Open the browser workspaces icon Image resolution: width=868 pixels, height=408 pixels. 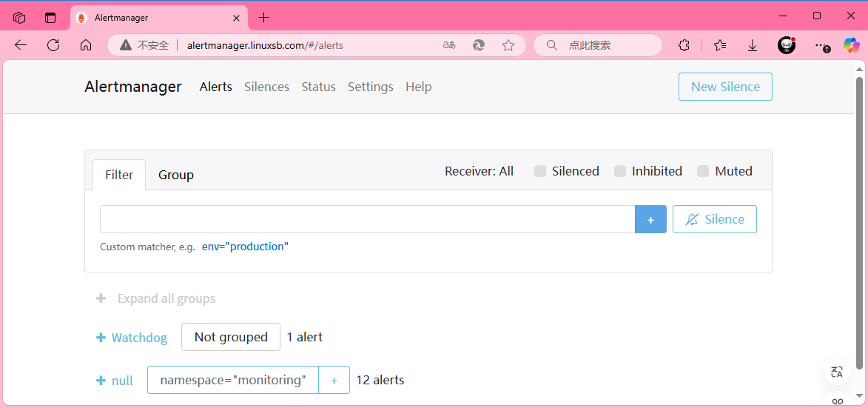19,18
